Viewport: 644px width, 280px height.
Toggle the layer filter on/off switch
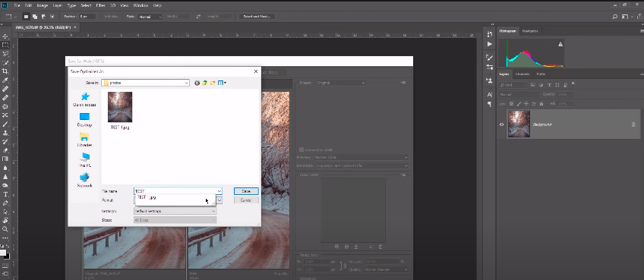[x=573, y=84]
